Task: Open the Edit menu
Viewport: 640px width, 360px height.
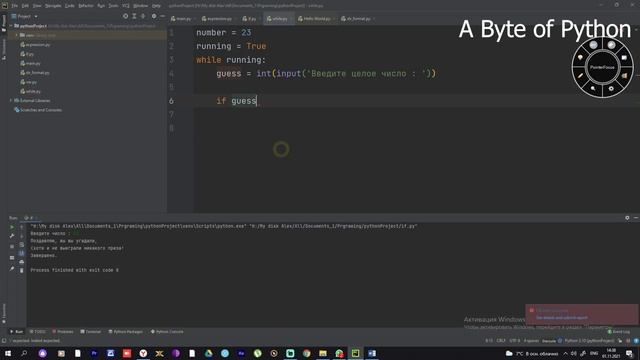Action: tap(25, 6)
